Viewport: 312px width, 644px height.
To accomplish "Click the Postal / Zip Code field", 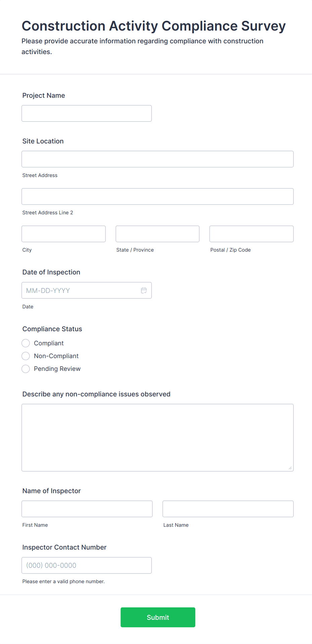I will tap(251, 233).
